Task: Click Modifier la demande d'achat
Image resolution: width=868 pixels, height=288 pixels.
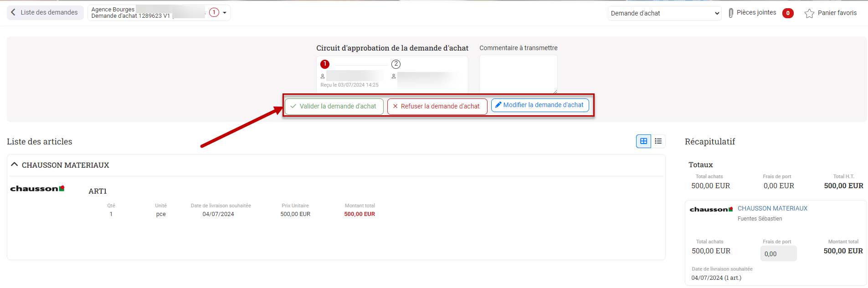Action: coord(540,105)
